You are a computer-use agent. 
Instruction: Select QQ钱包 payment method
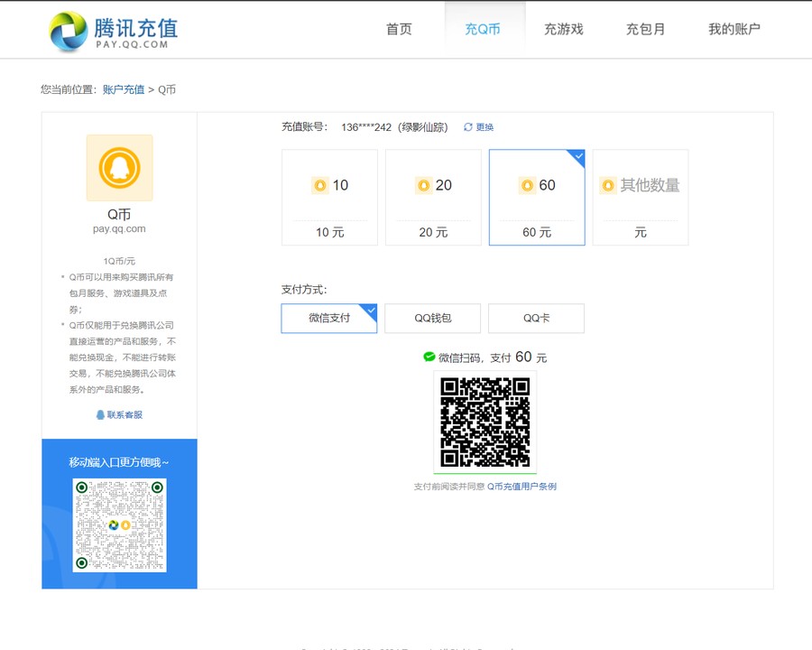point(432,318)
